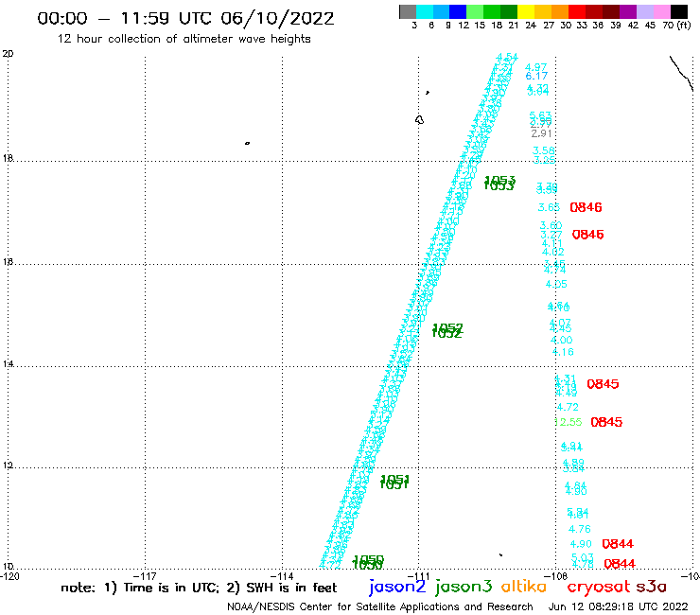
Task: Click the '-120' longitude axis label
Action: (9, 576)
